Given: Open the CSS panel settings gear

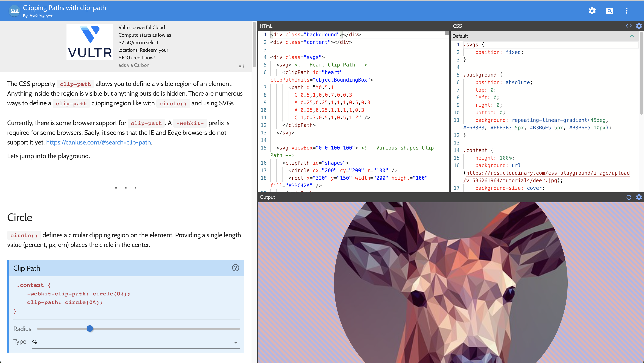Looking at the screenshot, I should 639,26.
